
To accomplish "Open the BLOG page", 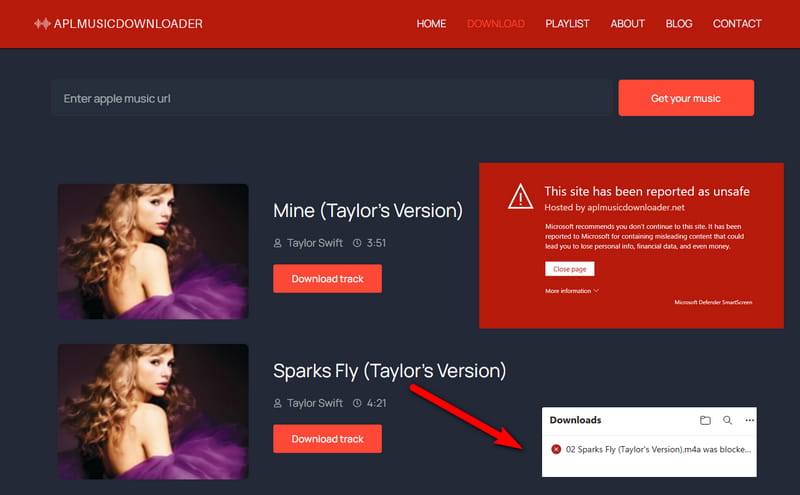I will 679,23.
